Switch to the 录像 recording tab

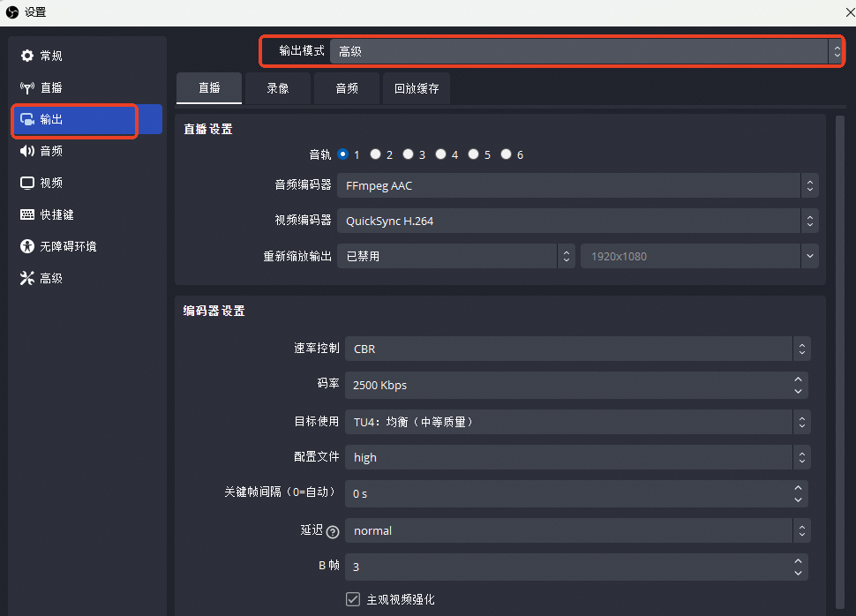(x=277, y=88)
